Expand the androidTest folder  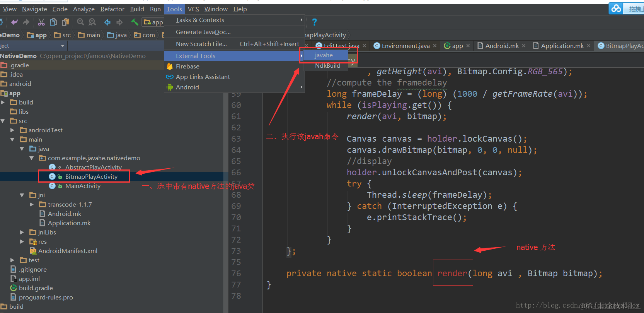click(12, 130)
